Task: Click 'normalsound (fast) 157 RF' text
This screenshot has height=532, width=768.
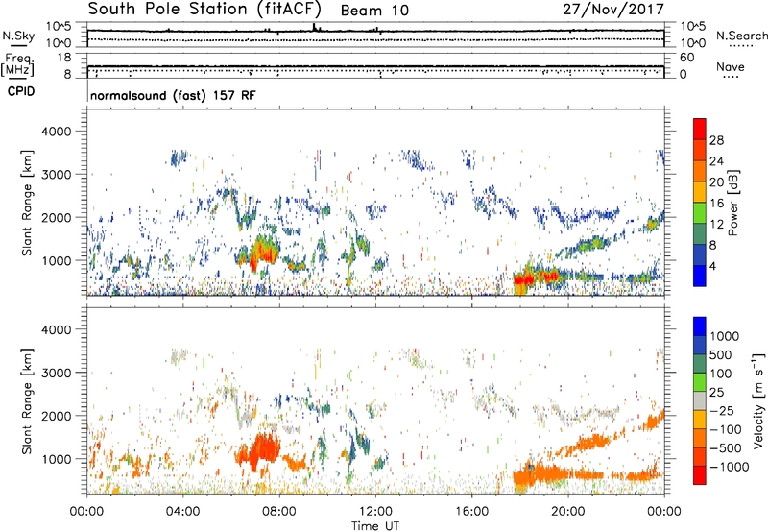Action: [x=173, y=95]
